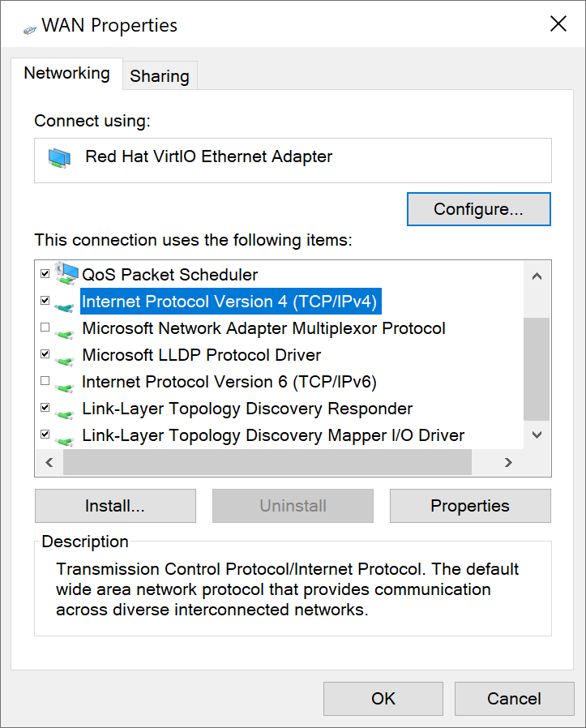Click the TCP/IPv6 protocol icon

coord(66,383)
